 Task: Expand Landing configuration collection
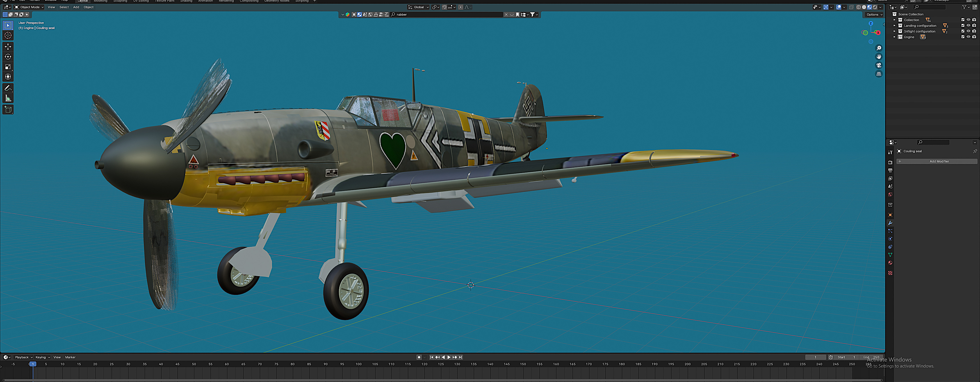coord(895,25)
